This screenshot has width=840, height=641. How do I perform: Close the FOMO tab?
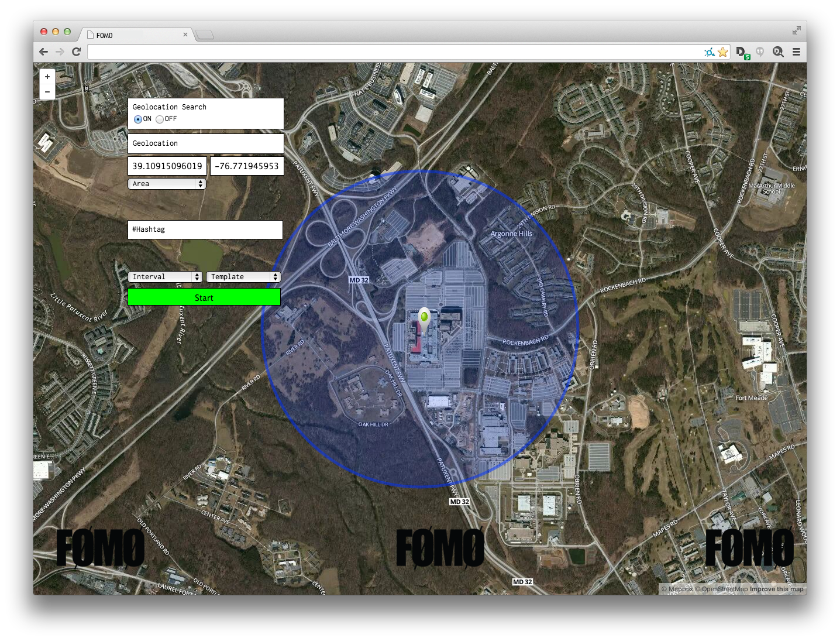[185, 35]
